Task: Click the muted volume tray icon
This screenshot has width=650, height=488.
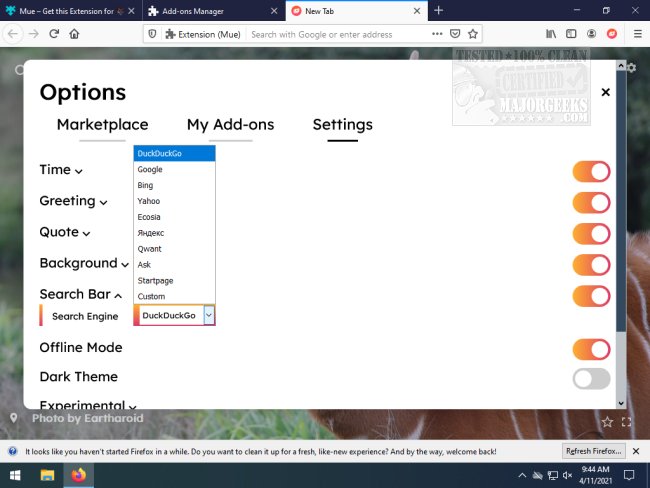Action: [x=567, y=476]
